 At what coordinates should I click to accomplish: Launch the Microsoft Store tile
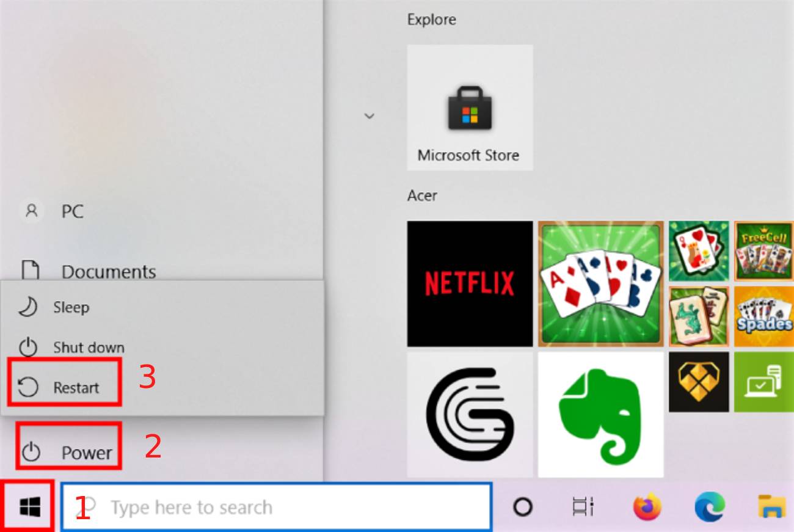coord(470,107)
